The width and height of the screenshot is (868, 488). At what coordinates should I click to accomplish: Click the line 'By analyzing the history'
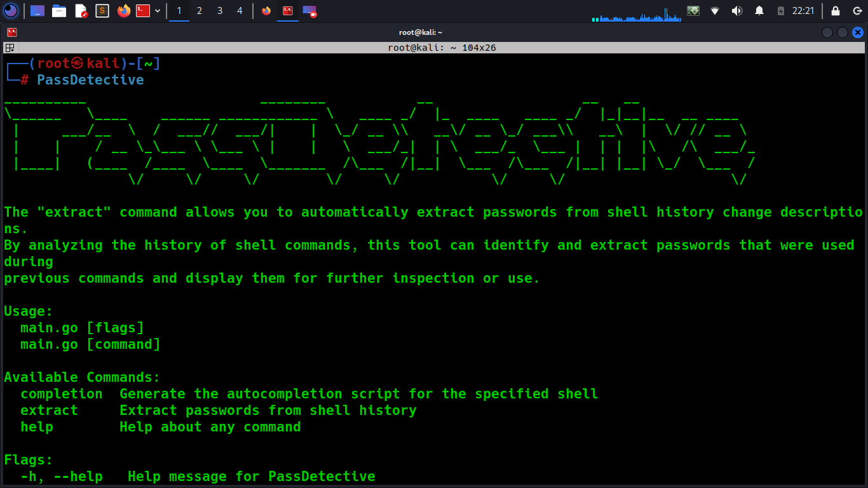pyautogui.click(x=429, y=245)
